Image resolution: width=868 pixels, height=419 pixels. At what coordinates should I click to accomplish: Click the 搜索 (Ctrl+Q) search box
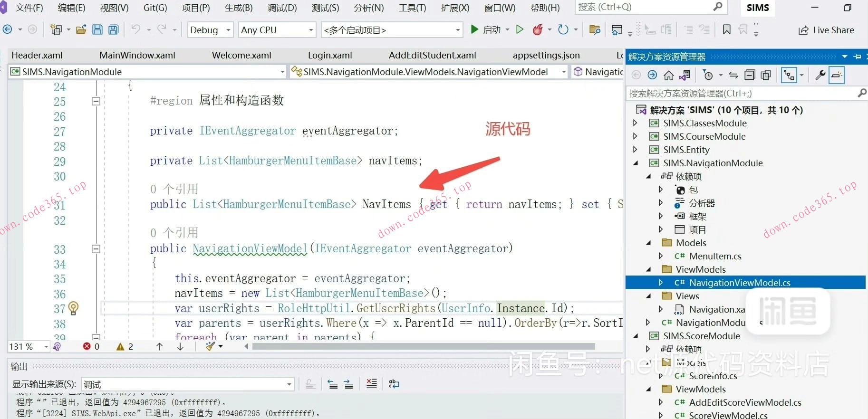650,7
